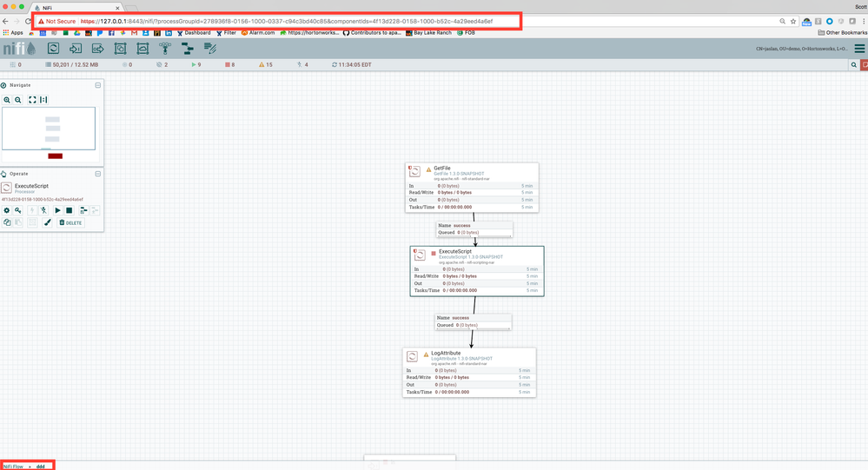Open the bulletin board icon

pos(865,65)
